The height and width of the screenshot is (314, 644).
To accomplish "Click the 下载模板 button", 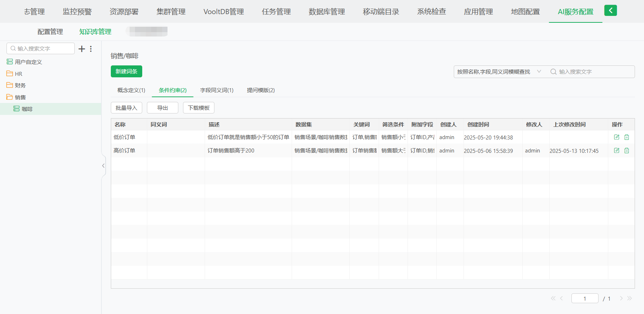I will click(x=199, y=108).
